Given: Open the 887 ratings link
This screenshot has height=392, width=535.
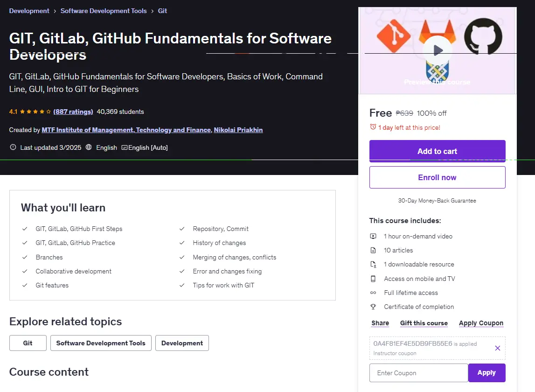Looking at the screenshot, I should coord(73,112).
